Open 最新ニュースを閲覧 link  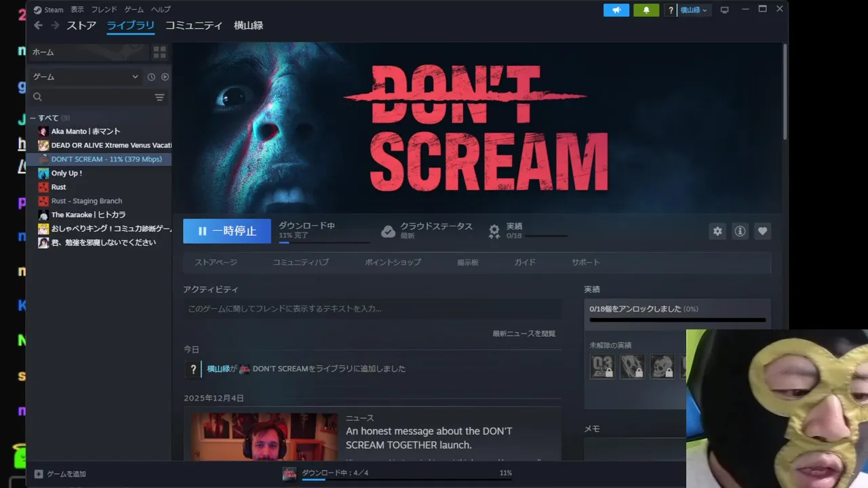point(524,333)
